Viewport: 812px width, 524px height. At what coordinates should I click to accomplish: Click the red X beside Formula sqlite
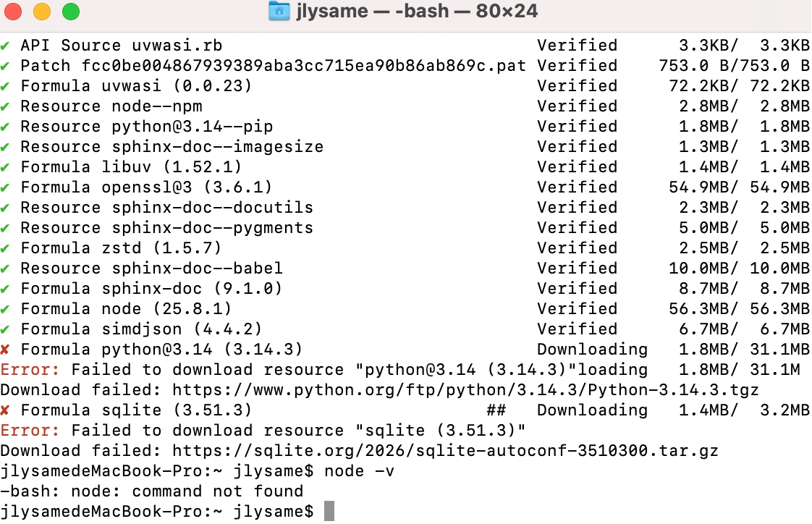pyautogui.click(x=5, y=410)
